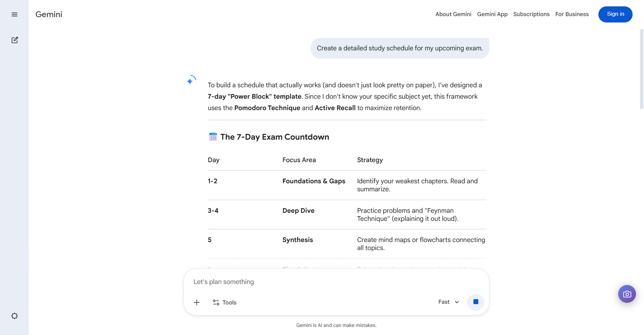
Task: Open the Tools options
Action: pos(225,302)
